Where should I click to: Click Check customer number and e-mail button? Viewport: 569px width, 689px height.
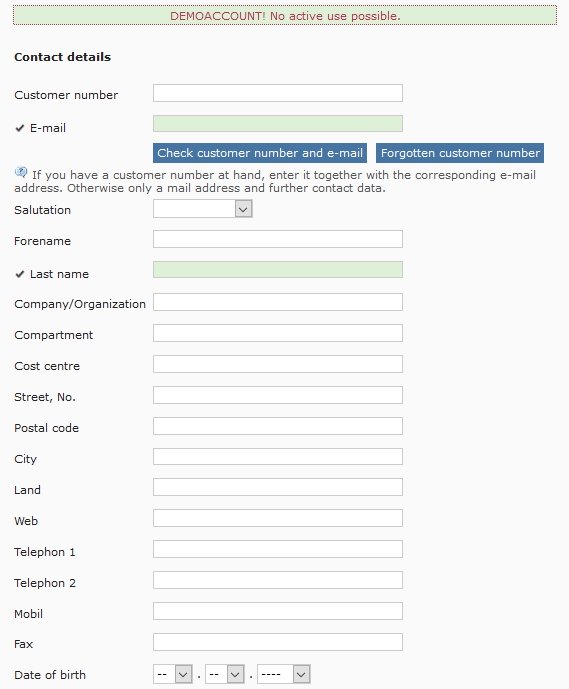(260, 153)
